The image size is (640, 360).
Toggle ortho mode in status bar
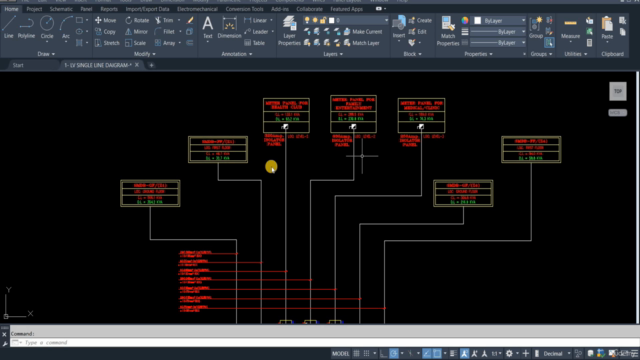click(x=383, y=353)
